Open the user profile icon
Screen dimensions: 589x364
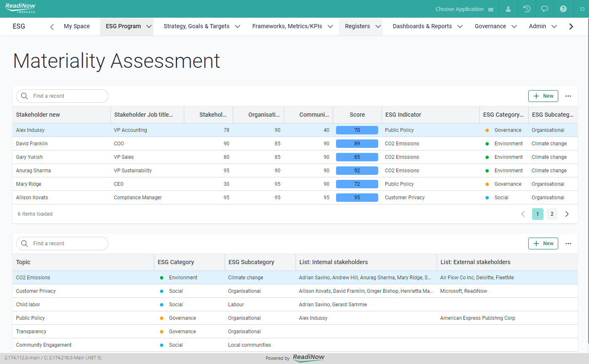click(508, 9)
